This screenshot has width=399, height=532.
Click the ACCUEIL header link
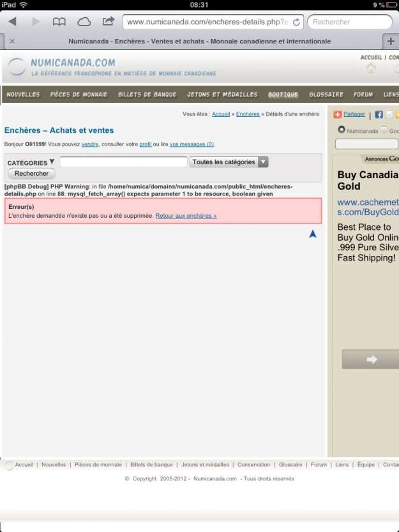[371, 57]
